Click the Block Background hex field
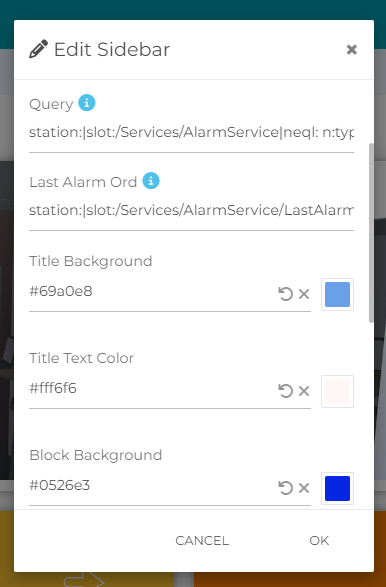This screenshot has width=386, height=587. tap(152, 486)
